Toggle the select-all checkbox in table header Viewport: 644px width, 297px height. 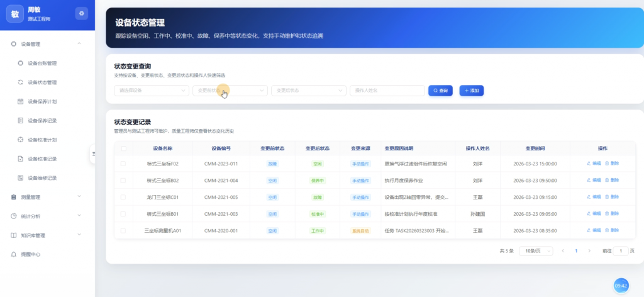point(124,148)
